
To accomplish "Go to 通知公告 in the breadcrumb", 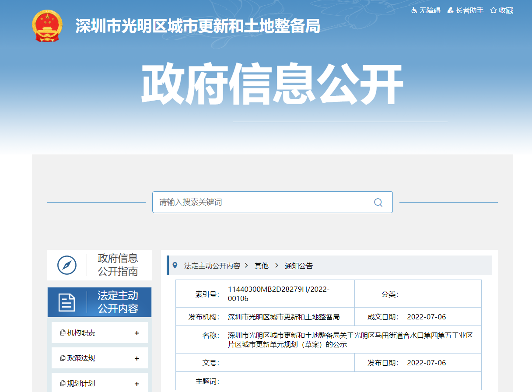I will [x=299, y=266].
